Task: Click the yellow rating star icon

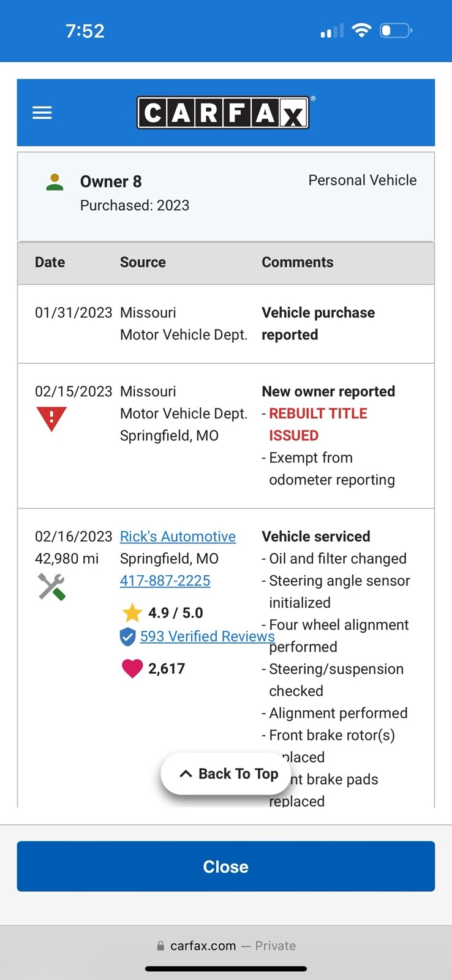Action: [132, 612]
